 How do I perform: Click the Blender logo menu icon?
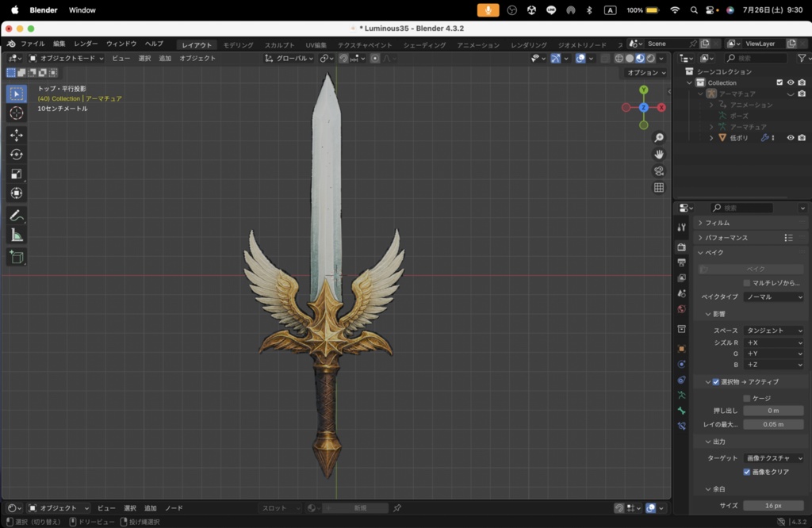click(x=11, y=44)
